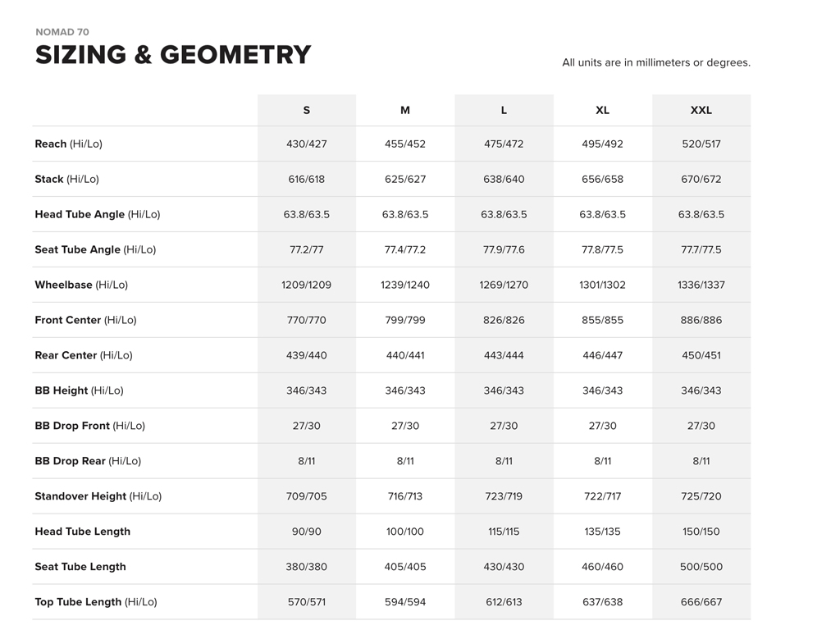Click the 380/380 seat tube length value
Image resolution: width=840 pixels, height=630 pixels.
307,567
